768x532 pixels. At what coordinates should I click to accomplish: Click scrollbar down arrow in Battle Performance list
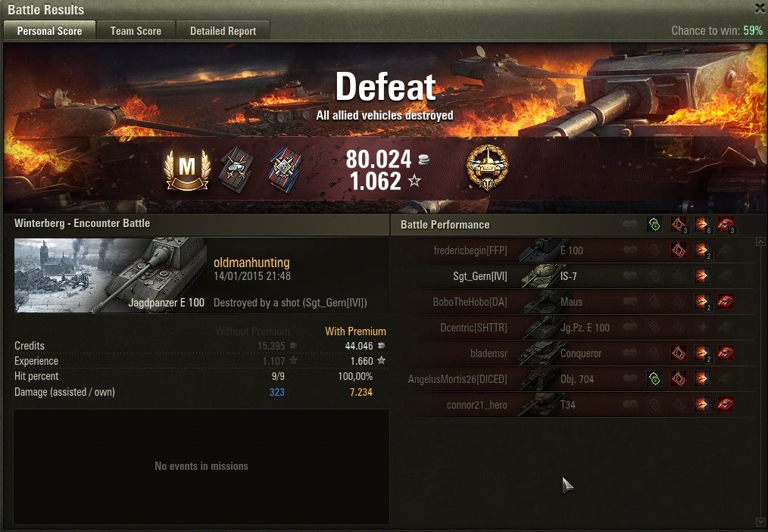click(x=760, y=523)
